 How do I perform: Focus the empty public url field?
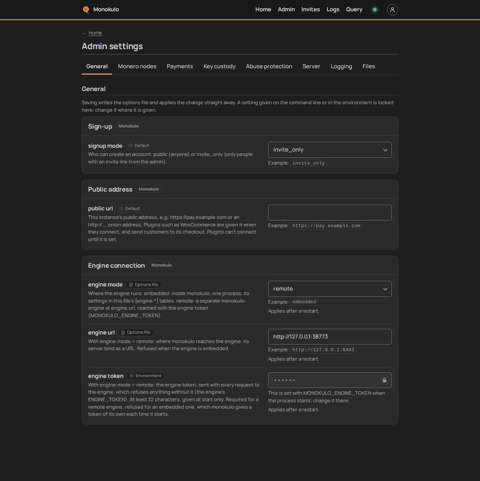330,213
